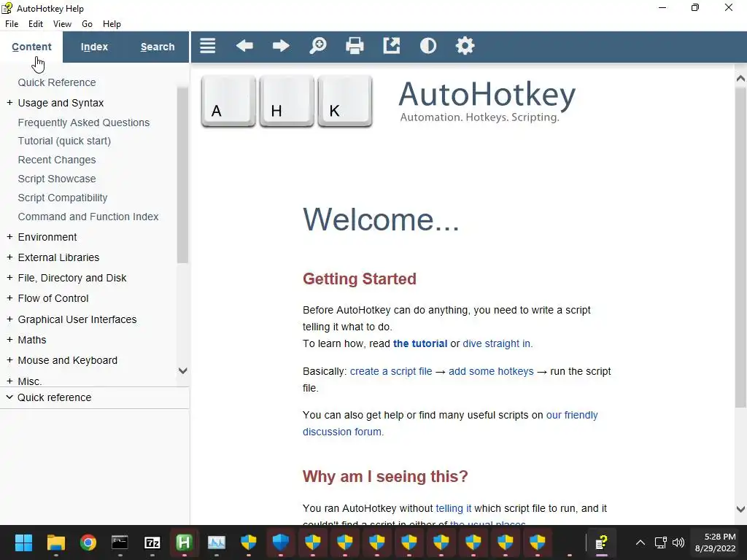Go forward with the right arrow icon
Image resolution: width=747 pixels, height=560 pixels.
click(281, 46)
